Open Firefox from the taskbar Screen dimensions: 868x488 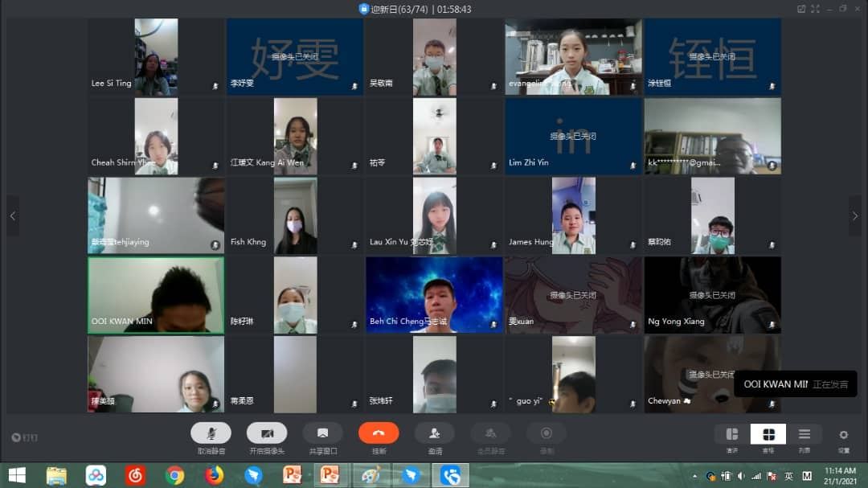pos(214,475)
